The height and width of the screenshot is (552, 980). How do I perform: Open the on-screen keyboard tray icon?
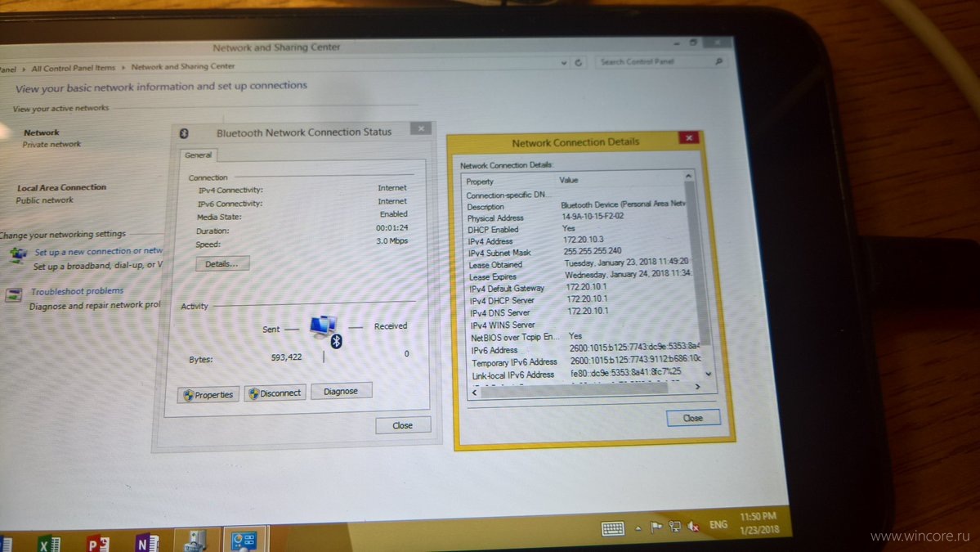[x=612, y=529]
